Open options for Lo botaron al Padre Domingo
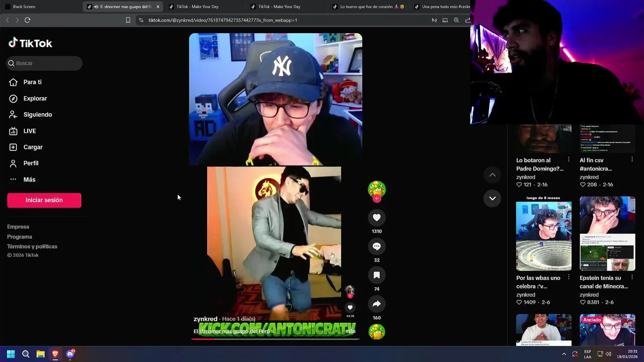Image resolution: width=644 pixels, height=362 pixels. (x=569, y=159)
